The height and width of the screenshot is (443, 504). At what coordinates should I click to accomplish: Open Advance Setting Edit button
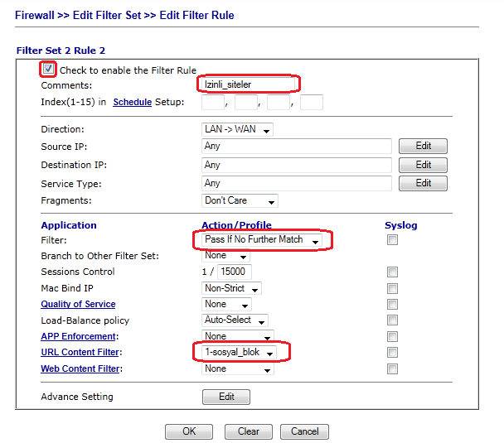point(226,397)
